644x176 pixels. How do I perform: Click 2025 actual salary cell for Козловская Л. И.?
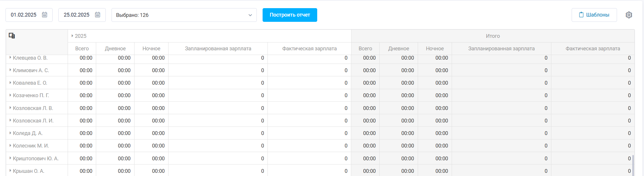pyautogui.click(x=310, y=121)
